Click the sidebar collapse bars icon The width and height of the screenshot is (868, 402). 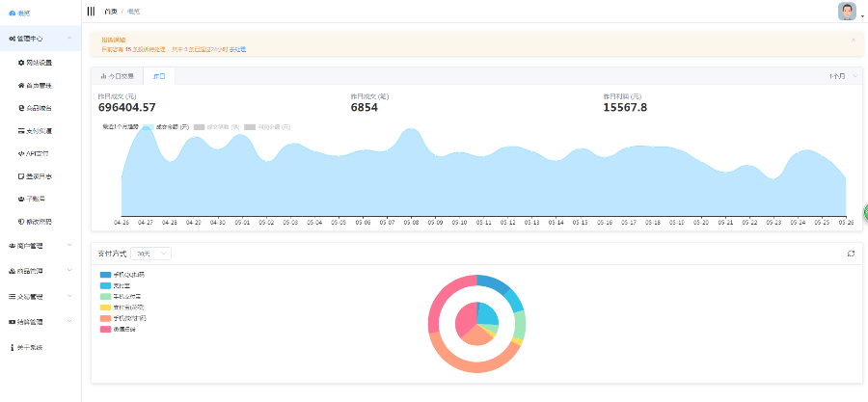pyautogui.click(x=91, y=11)
